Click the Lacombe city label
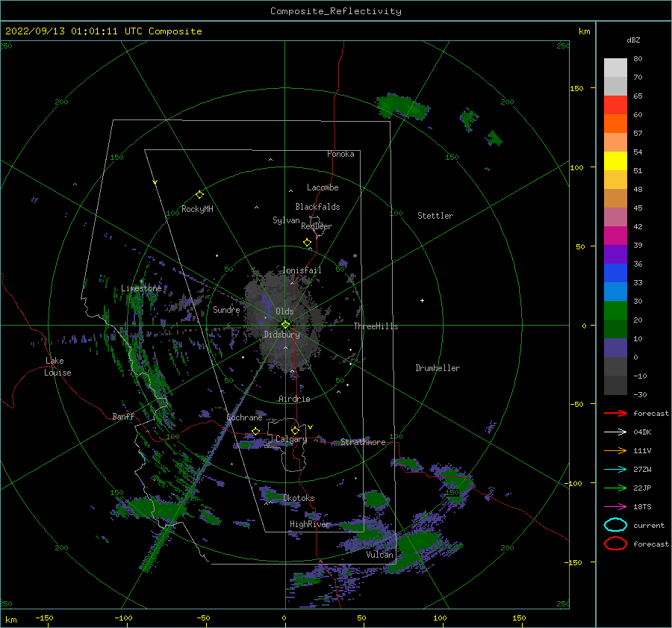Viewport: 672px width, 628px height. 323,187
